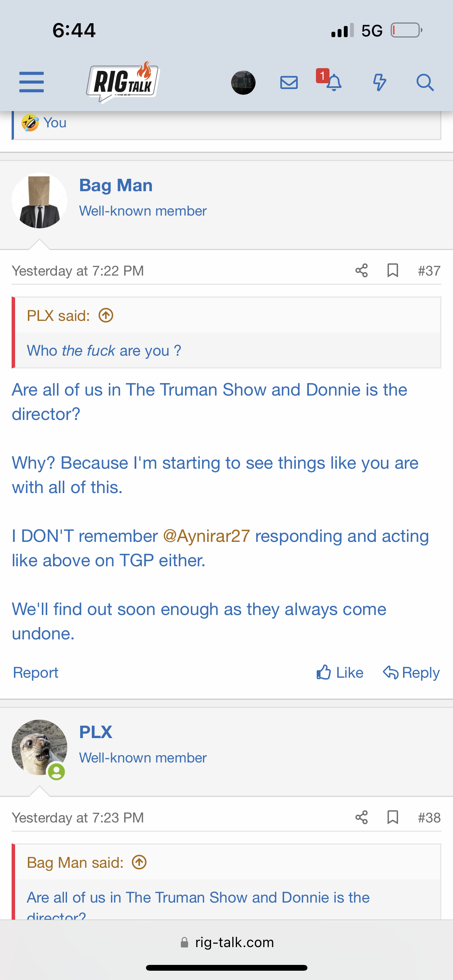Open your account avatar menu
Viewport: 453px width, 980px height.
(243, 82)
